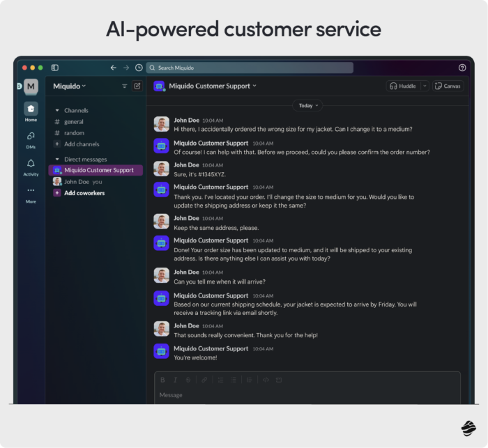
Task: Go forward with the right arrow
Action: [x=126, y=68]
